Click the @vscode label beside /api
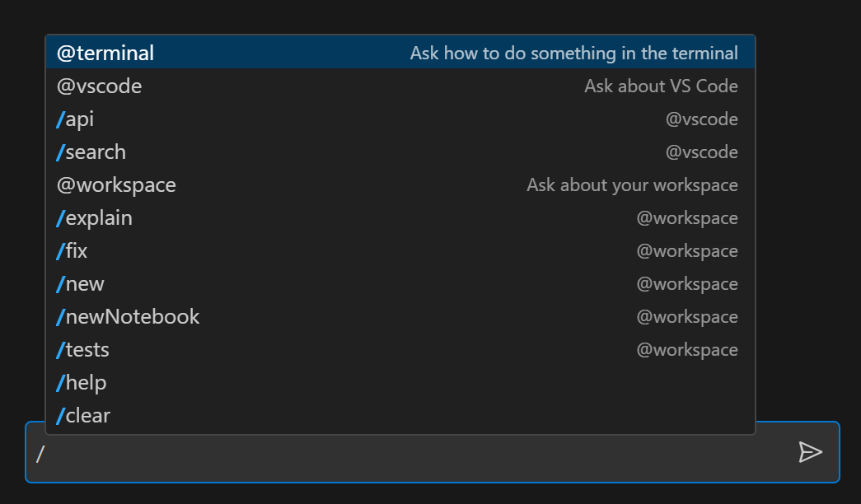This screenshot has height=504, width=861. coord(701,119)
